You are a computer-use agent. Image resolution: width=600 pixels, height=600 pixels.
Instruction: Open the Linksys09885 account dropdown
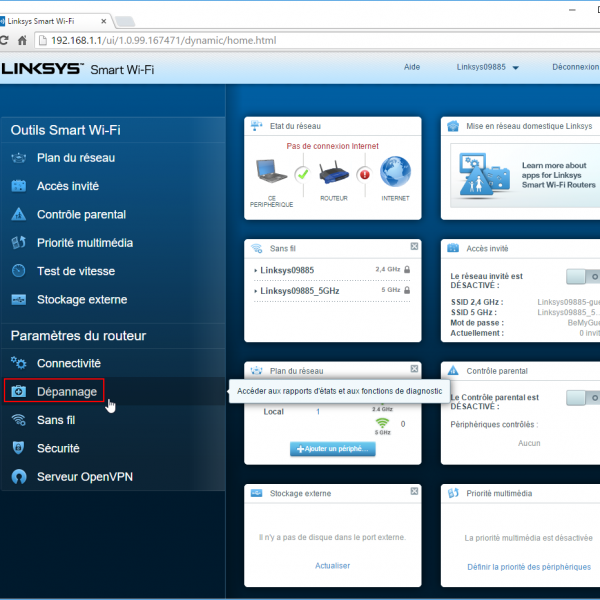488,68
